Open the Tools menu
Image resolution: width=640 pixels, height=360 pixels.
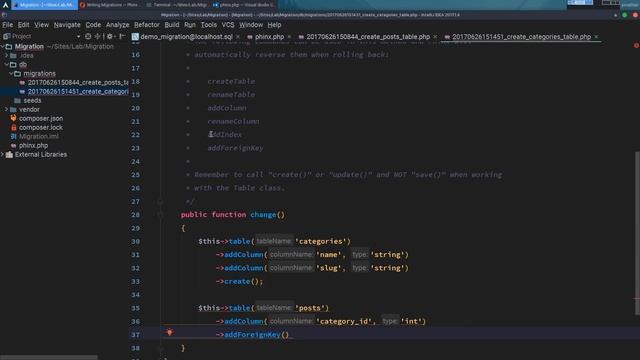click(209, 25)
